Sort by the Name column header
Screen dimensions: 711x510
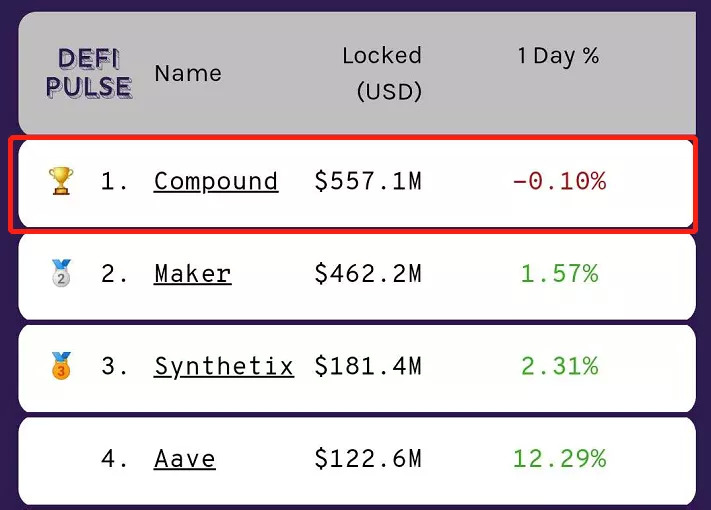pos(188,73)
